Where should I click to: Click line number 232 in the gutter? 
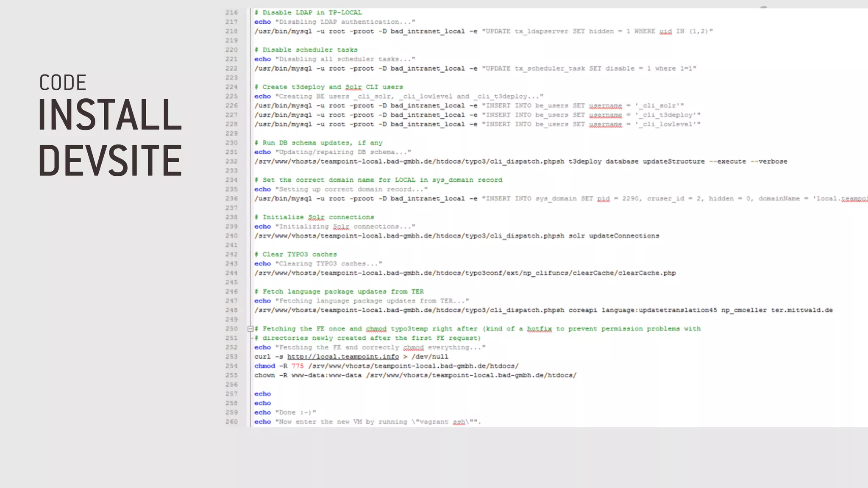[x=231, y=162]
